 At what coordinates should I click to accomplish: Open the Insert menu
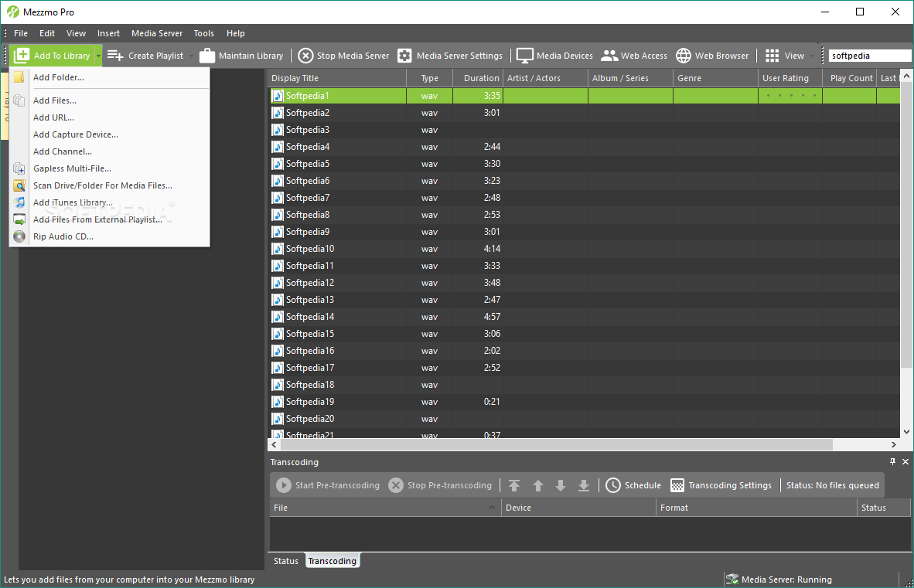click(x=108, y=33)
